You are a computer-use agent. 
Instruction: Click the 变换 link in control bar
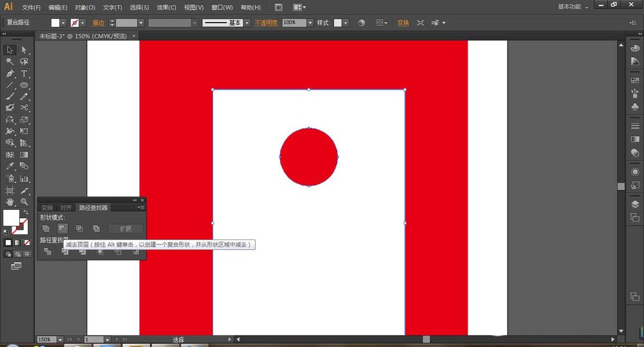[403, 23]
